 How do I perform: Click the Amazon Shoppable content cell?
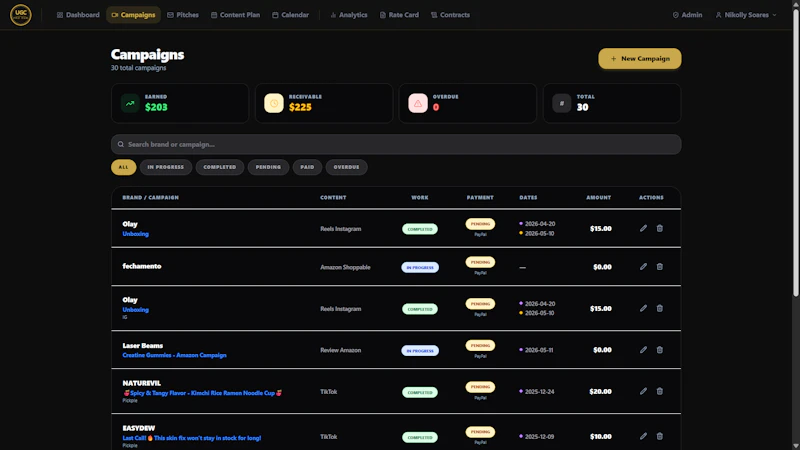click(345, 267)
